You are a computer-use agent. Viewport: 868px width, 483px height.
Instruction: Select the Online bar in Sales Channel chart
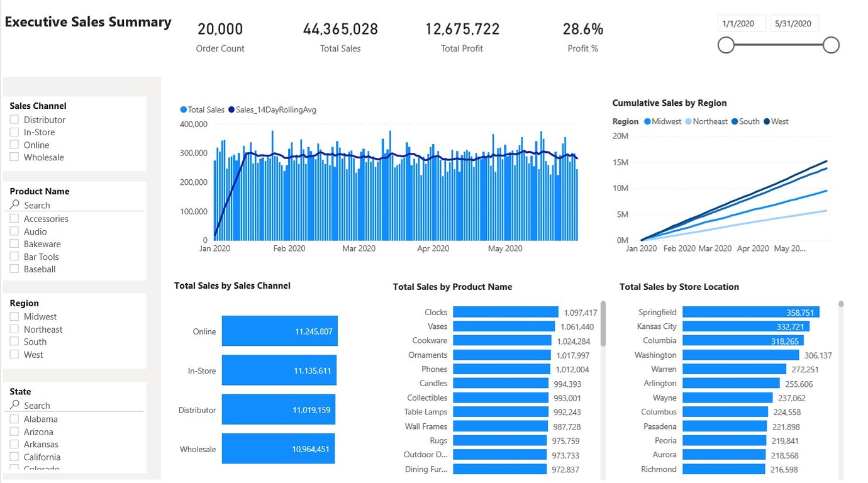pyautogui.click(x=279, y=331)
